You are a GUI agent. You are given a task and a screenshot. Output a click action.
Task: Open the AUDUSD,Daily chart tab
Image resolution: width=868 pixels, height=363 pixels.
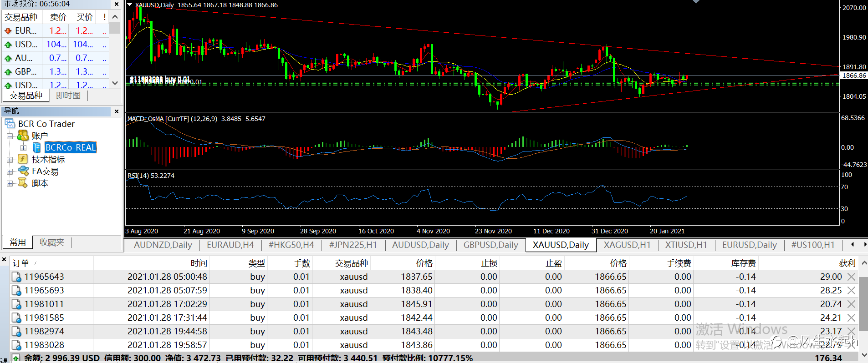[x=420, y=245]
